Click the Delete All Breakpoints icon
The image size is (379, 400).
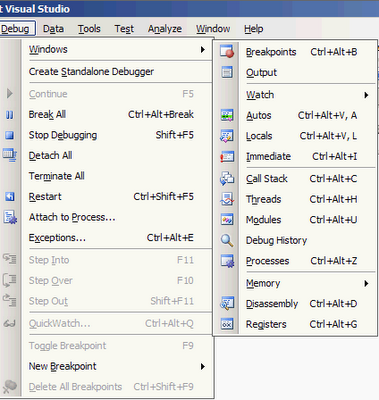[x=10, y=387]
